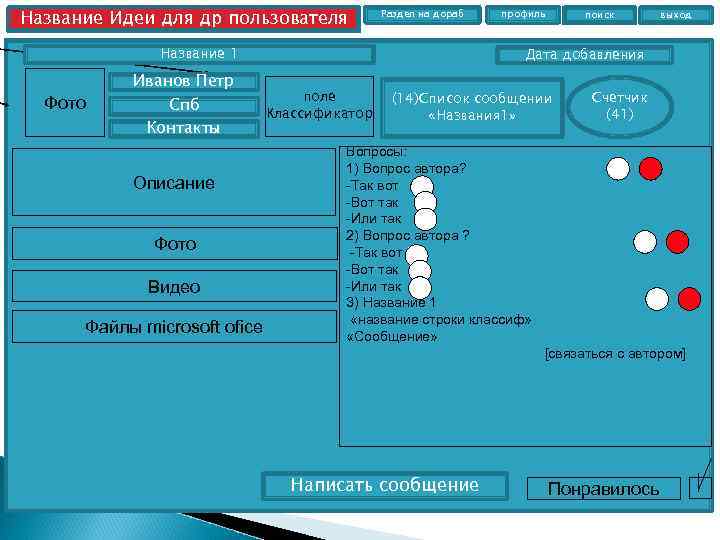
Task: Click red circle beside '3) Название 1'
Action: click(x=689, y=299)
